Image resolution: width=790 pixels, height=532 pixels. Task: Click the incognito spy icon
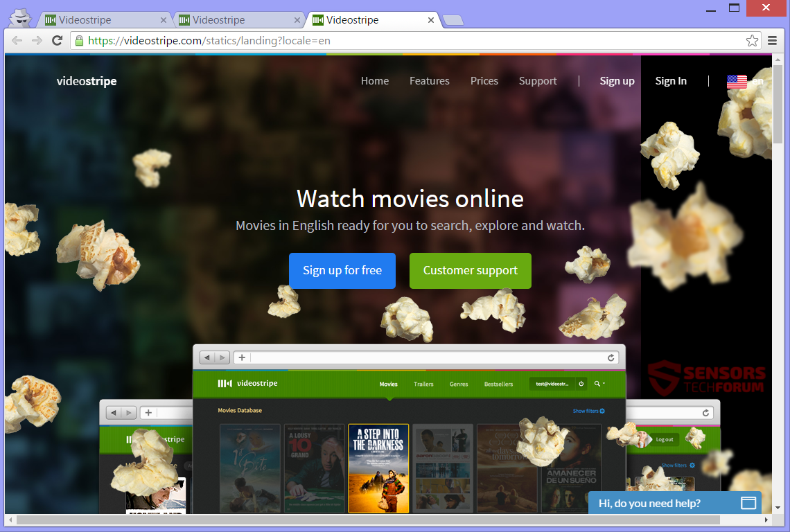(21, 18)
